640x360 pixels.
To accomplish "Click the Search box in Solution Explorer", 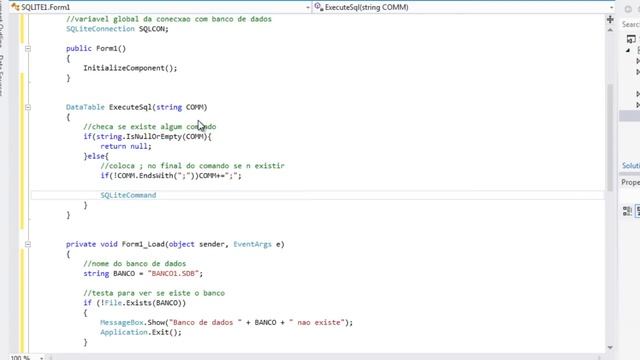I will coord(630,25).
